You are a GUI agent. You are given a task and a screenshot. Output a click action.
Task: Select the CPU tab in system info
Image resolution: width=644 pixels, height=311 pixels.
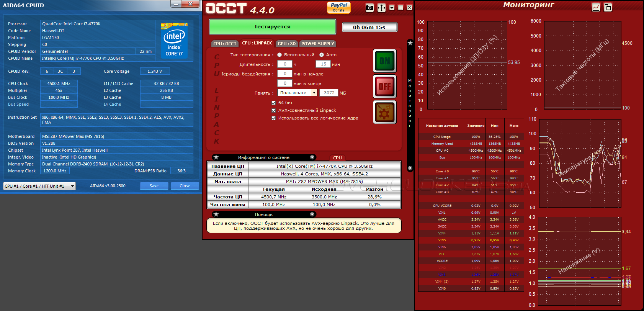[337, 158]
